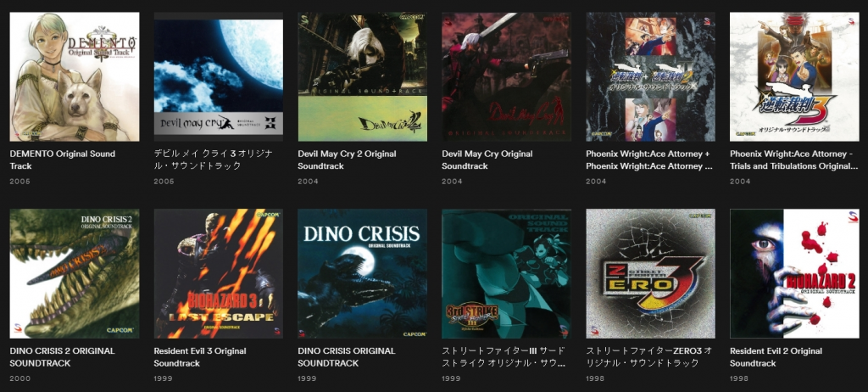
Task: Open the Devil May Cry 3 moon cover
Action: point(218,76)
